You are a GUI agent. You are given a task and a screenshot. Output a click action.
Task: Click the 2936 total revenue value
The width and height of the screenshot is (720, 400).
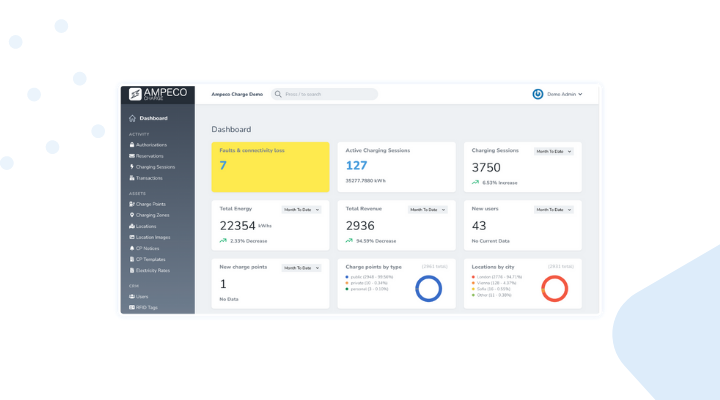click(360, 226)
